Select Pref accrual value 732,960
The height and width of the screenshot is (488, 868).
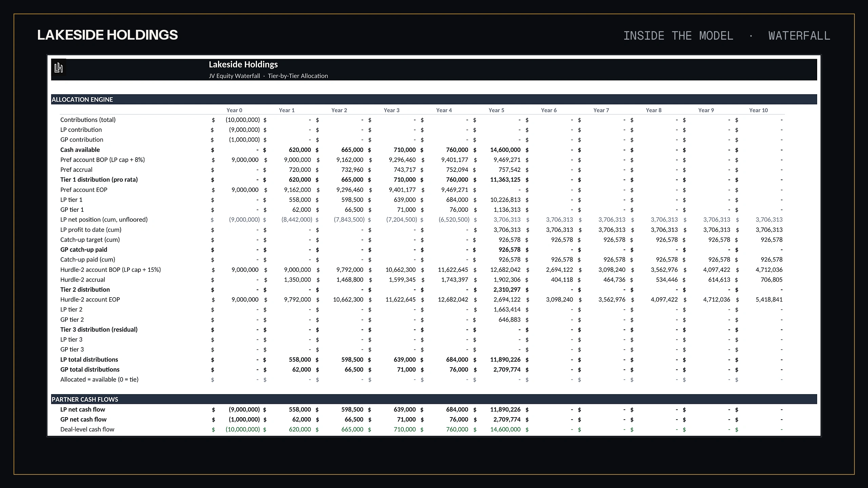point(352,169)
